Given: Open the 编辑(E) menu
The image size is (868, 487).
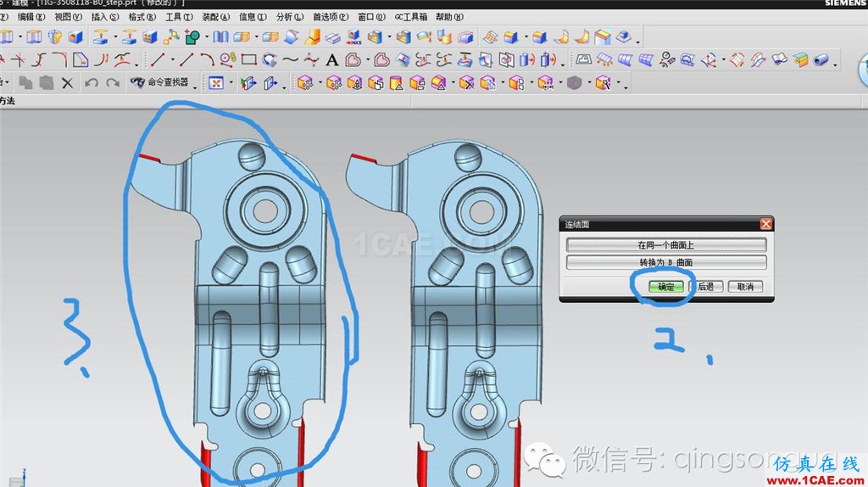Looking at the screenshot, I should click(x=31, y=17).
